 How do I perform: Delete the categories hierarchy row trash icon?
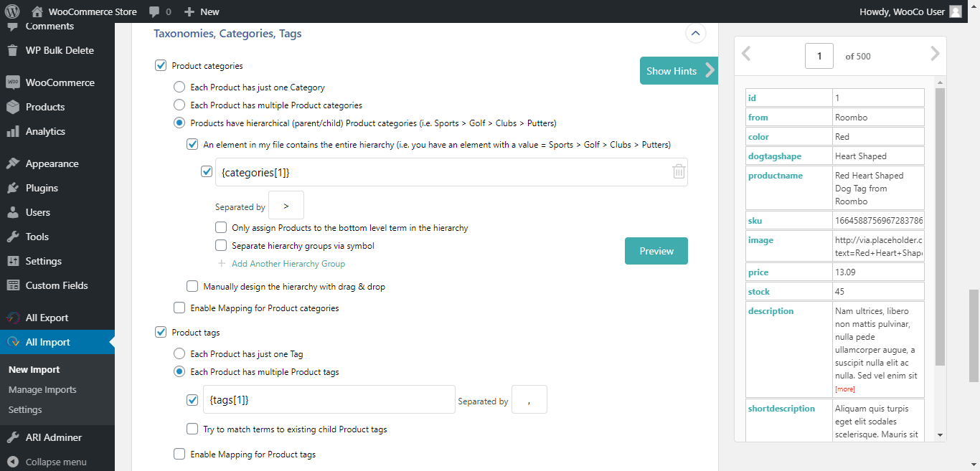point(679,172)
